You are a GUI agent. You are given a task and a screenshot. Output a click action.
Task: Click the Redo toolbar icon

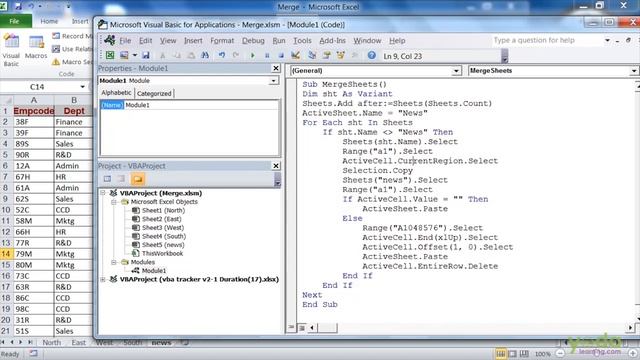[236, 55]
